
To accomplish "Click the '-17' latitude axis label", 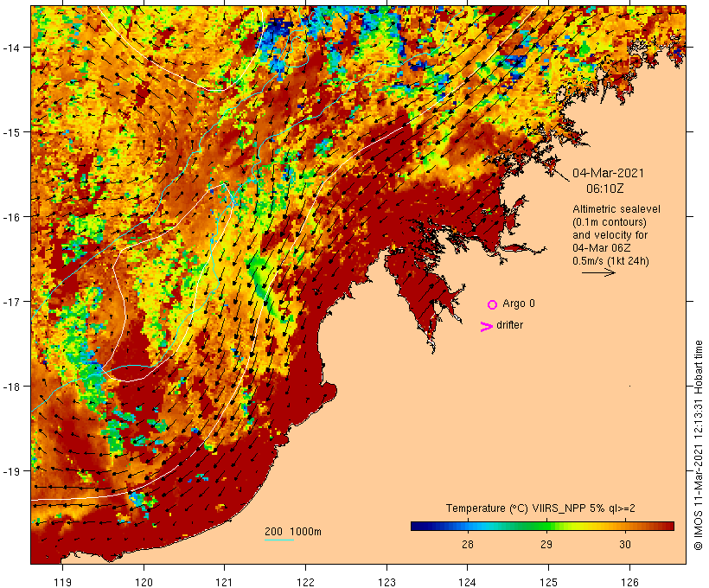I will coord(10,301).
